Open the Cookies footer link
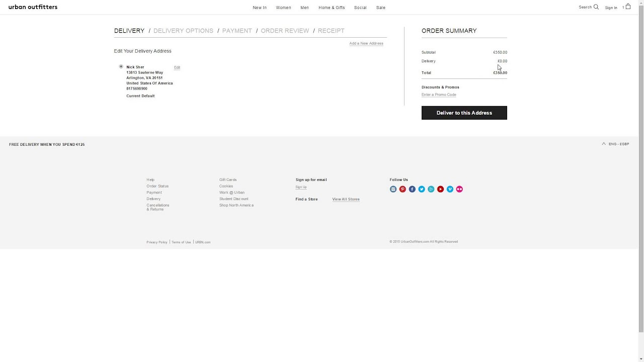 (x=226, y=186)
